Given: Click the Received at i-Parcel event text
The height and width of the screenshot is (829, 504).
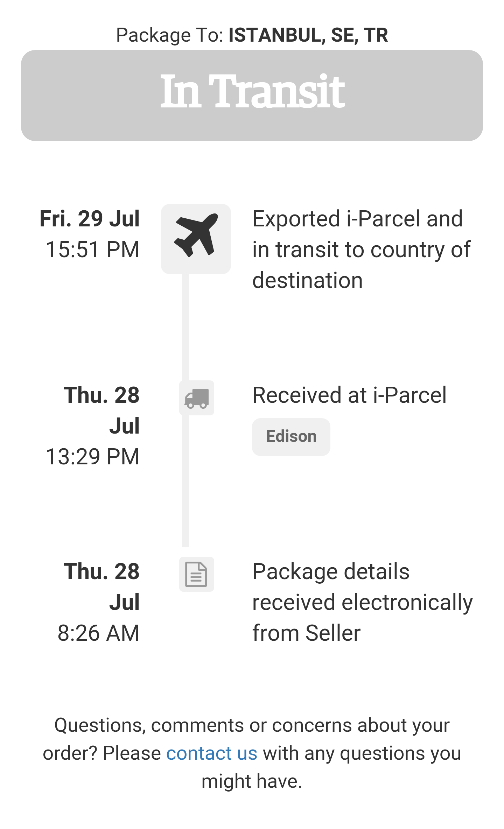Looking at the screenshot, I should coord(349,395).
